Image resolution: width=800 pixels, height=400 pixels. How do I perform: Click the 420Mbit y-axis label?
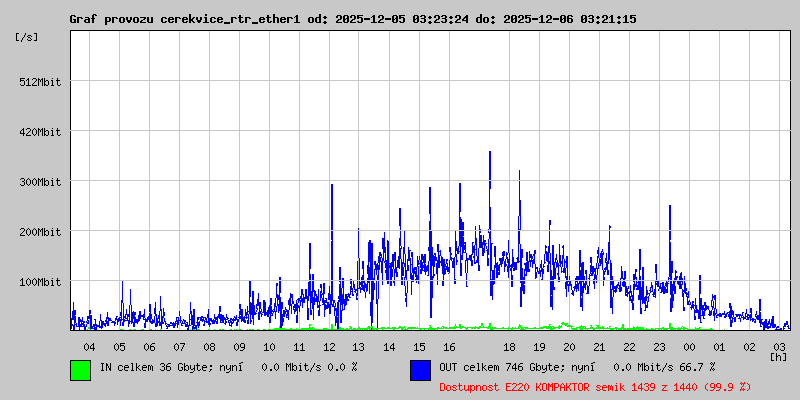(41, 132)
